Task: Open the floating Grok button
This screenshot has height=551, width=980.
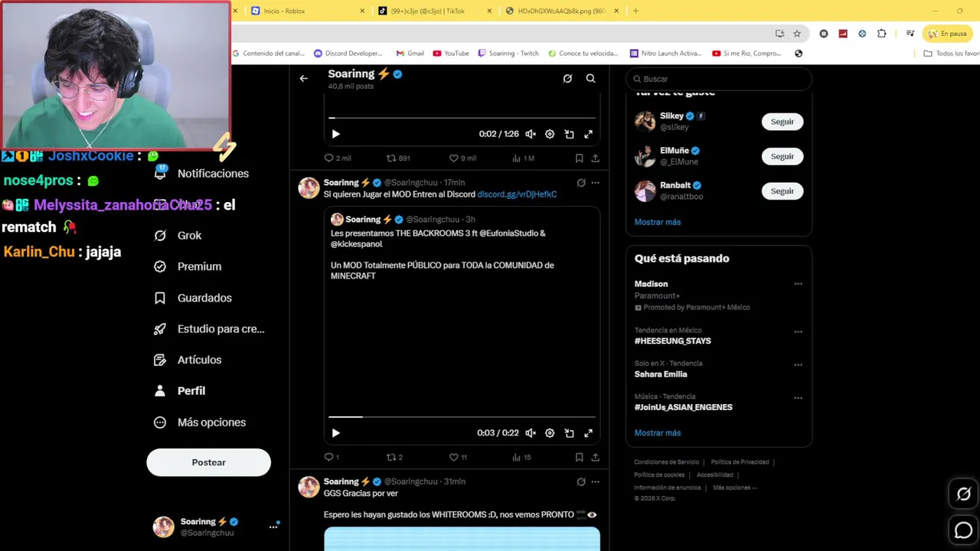Action: click(x=963, y=494)
